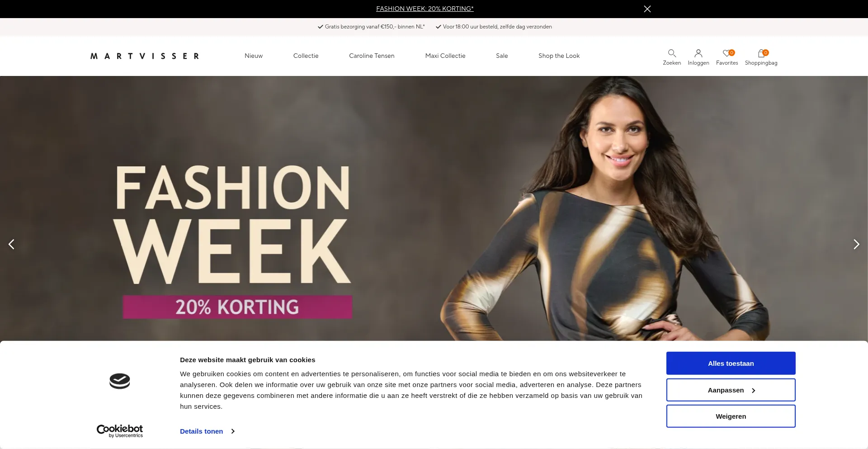
Task: Close the Fashion Week promo banner
Action: click(x=647, y=9)
